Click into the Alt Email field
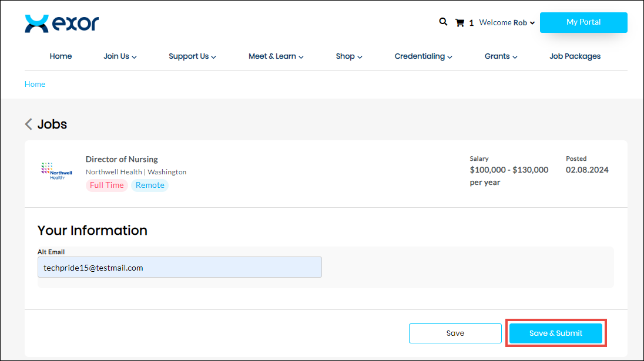This screenshot has height=361, width=644. (x=179, y=267)
